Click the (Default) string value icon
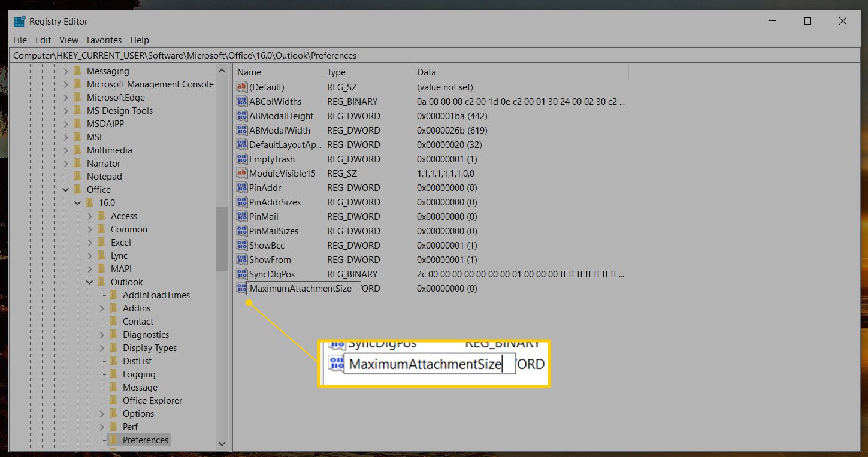The height and width of the screenshot is (457, 868). [241, 87]
